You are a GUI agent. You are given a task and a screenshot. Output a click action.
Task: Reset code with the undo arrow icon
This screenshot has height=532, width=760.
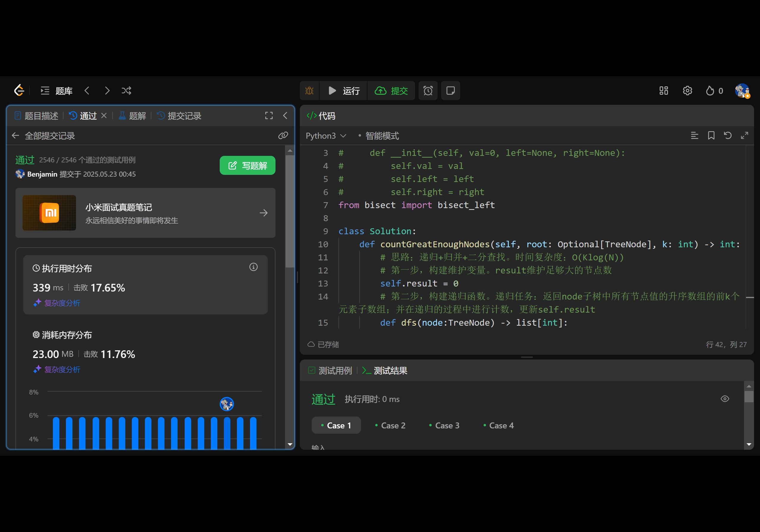pyautogui.click(x=728, y=135)
